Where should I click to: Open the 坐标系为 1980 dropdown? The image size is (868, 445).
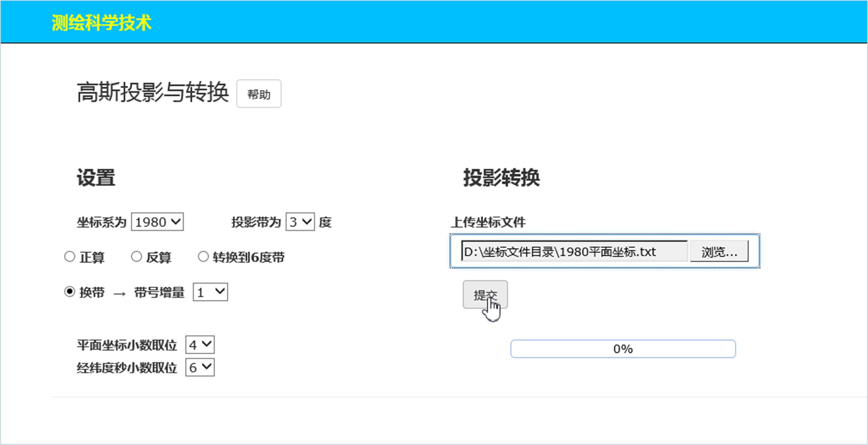(x=157, y=222)
